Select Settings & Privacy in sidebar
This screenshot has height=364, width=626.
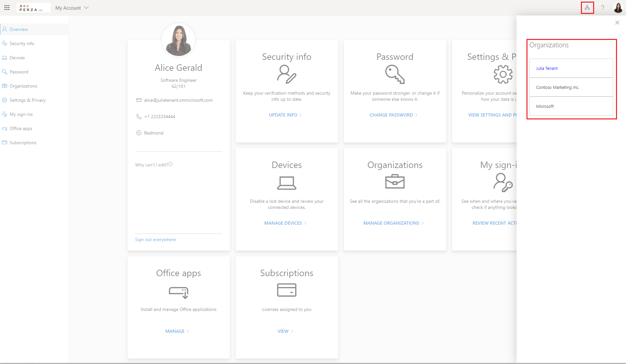[x=27, y=100]
